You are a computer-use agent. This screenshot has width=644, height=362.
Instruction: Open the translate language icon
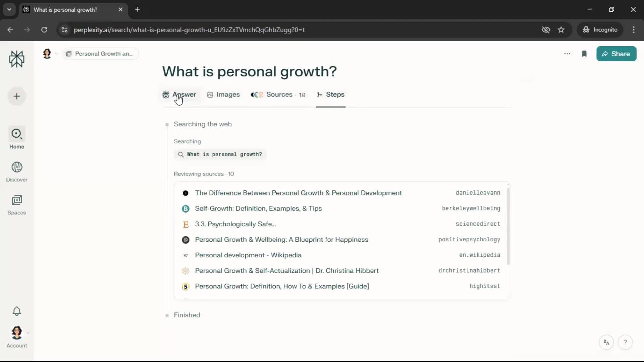tap(606, 342)
